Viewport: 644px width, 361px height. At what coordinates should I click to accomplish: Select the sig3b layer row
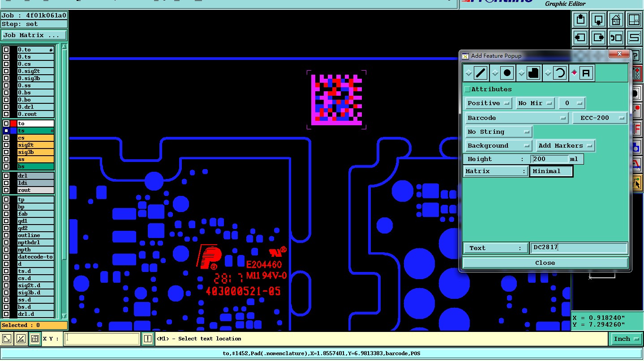35,152
